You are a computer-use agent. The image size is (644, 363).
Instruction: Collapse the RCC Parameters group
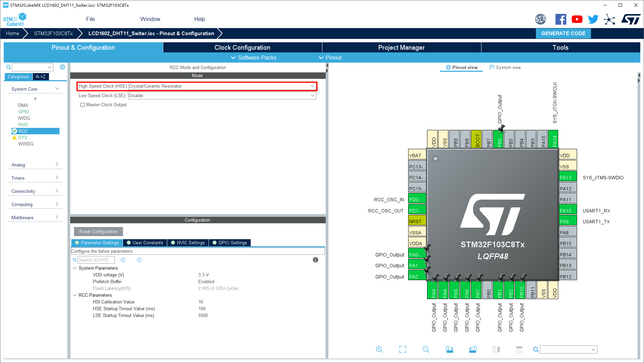[75, 295]
